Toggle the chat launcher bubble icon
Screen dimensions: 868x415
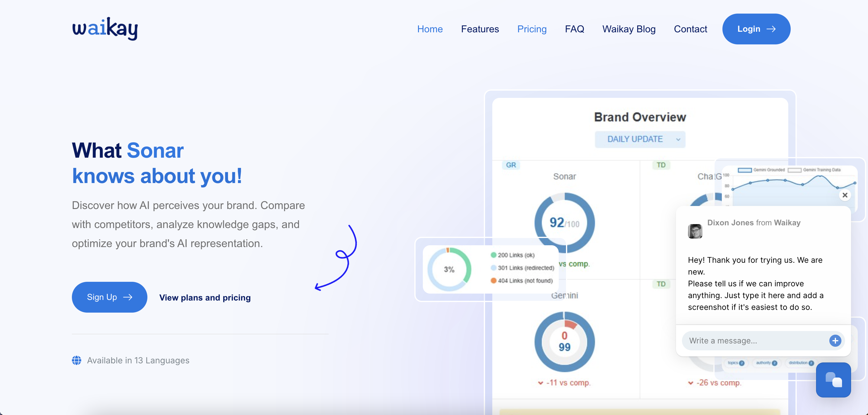point(833,380)
